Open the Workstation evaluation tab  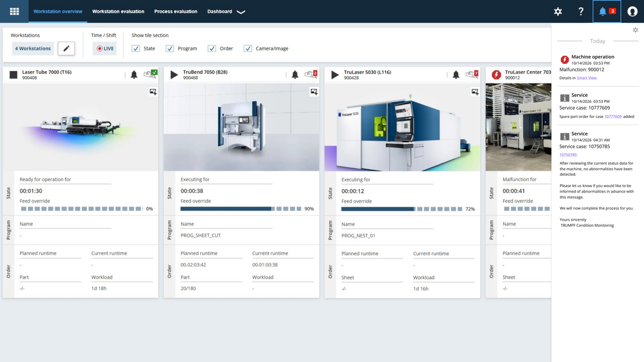118,12
